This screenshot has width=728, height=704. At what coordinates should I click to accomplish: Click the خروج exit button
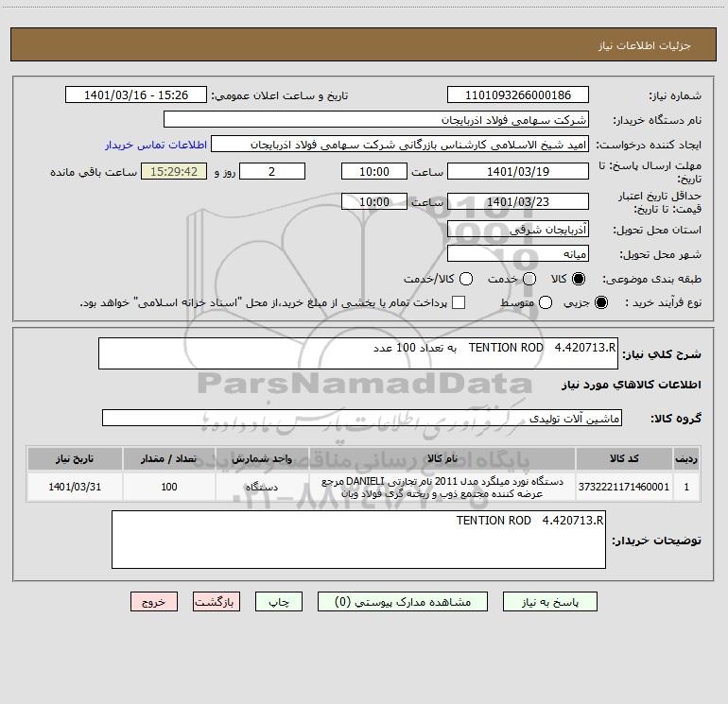click(154, 602)
